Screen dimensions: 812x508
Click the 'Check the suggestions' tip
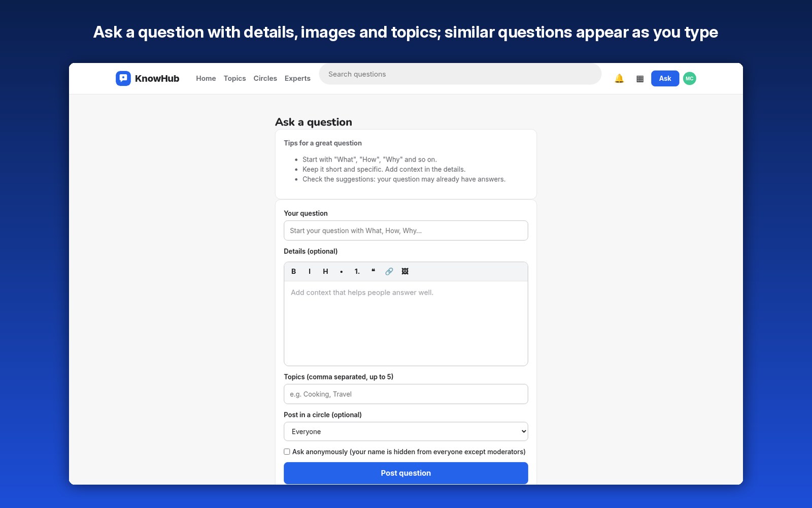[404, 179]
